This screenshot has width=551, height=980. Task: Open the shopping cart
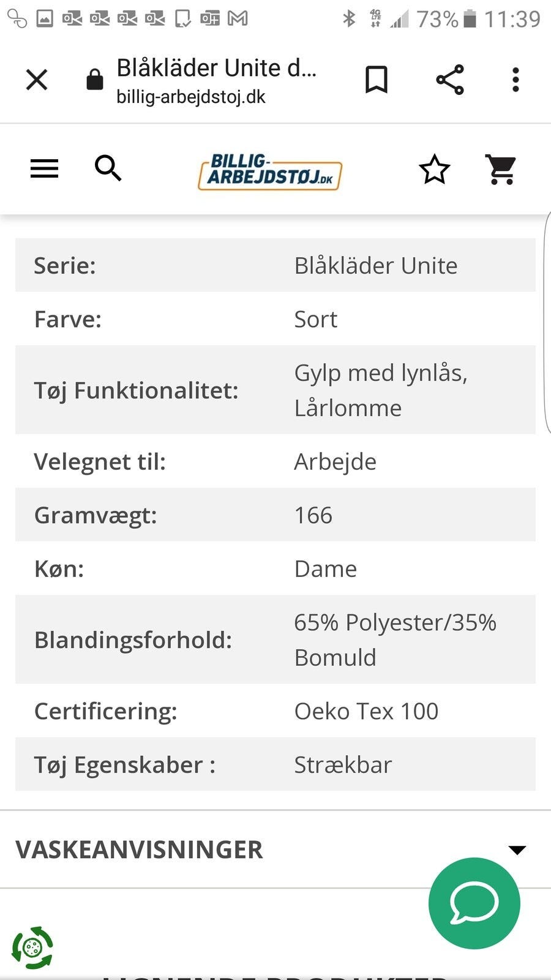pyautogui.click(x=501, y=170)
